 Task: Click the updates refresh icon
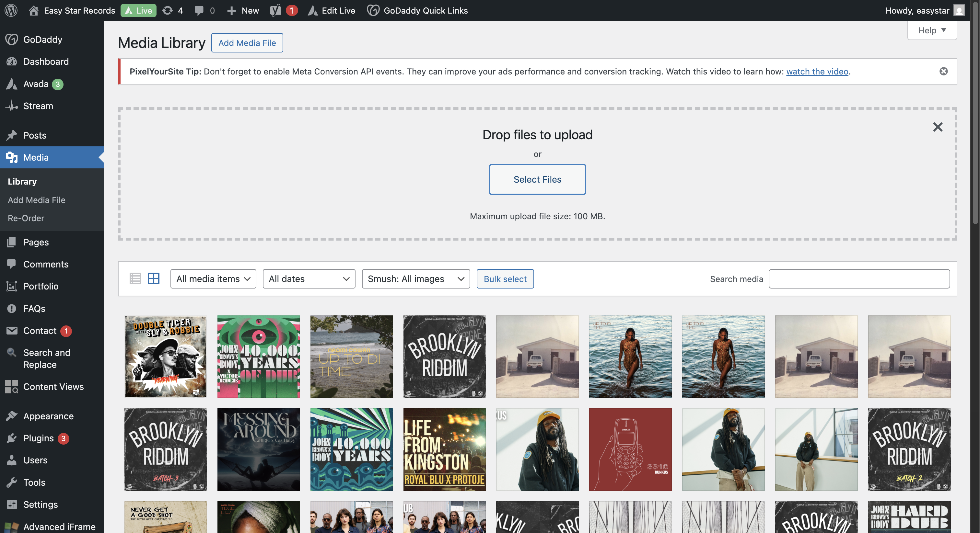click(x=168, y=10)
